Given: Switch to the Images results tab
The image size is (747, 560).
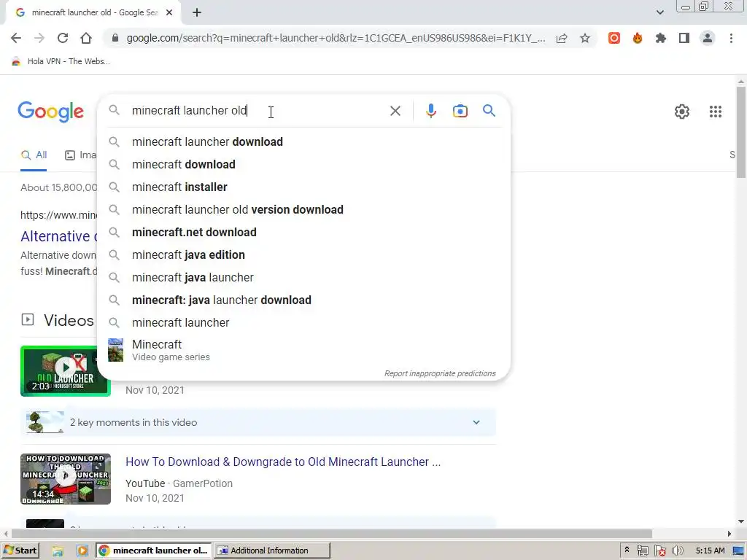Looking at the screenshot, I should coord(81,155).
